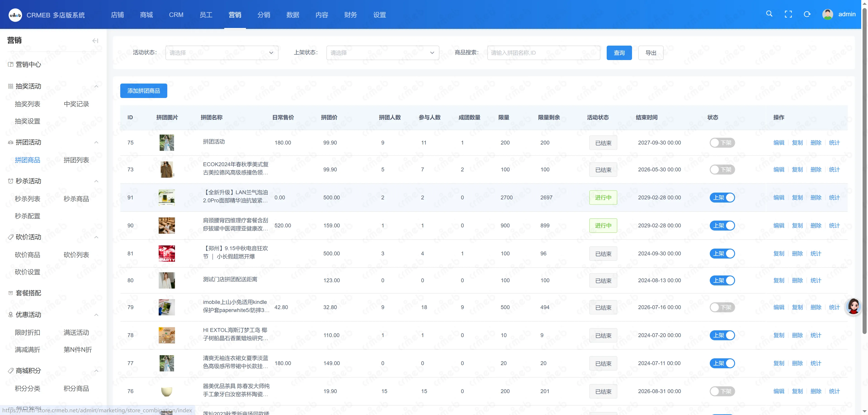The width and height of the screenshot is (868, 415).
Task: Open 拼团列表 in sidebar
Action: (76, 160)
